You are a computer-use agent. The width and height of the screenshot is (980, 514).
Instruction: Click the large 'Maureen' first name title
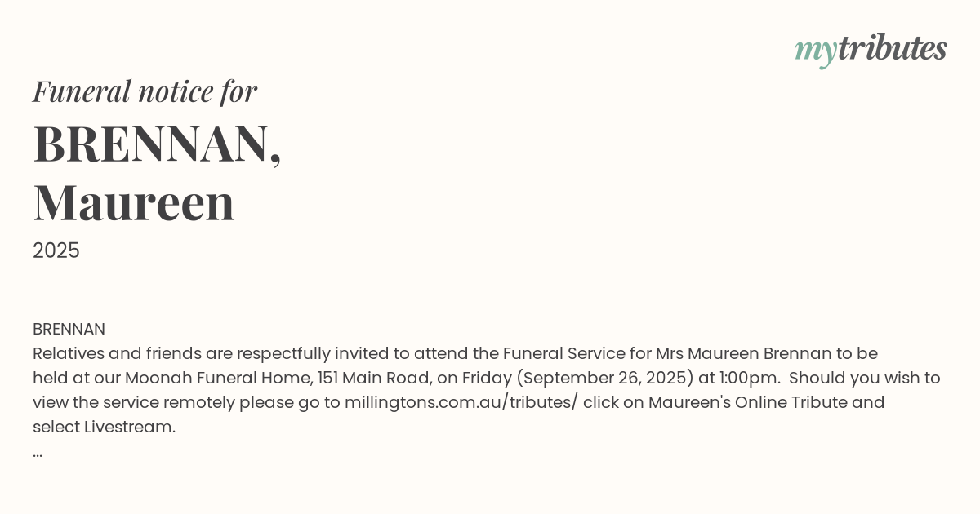(134, 203)
